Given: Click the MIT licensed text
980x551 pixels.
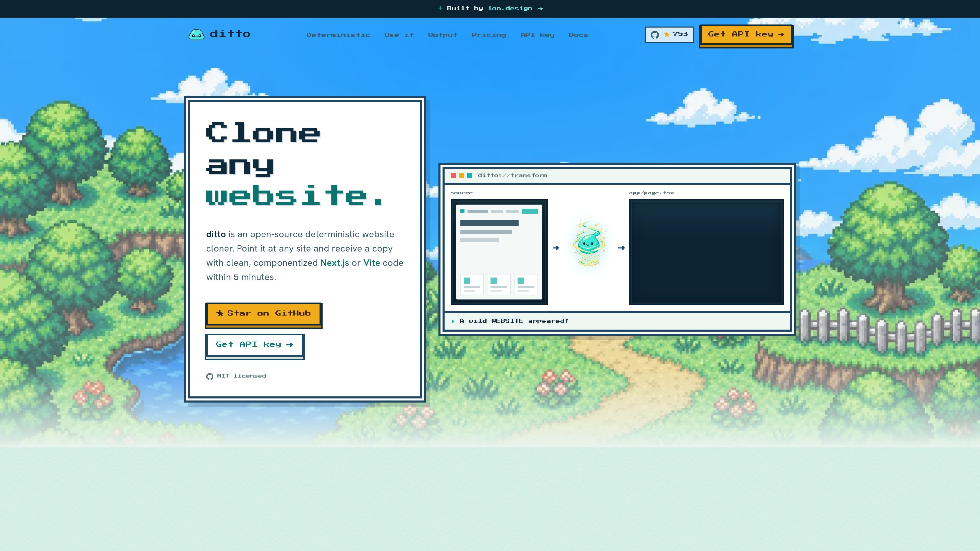Looking at the screenshot, I should (x=242, y=376).
